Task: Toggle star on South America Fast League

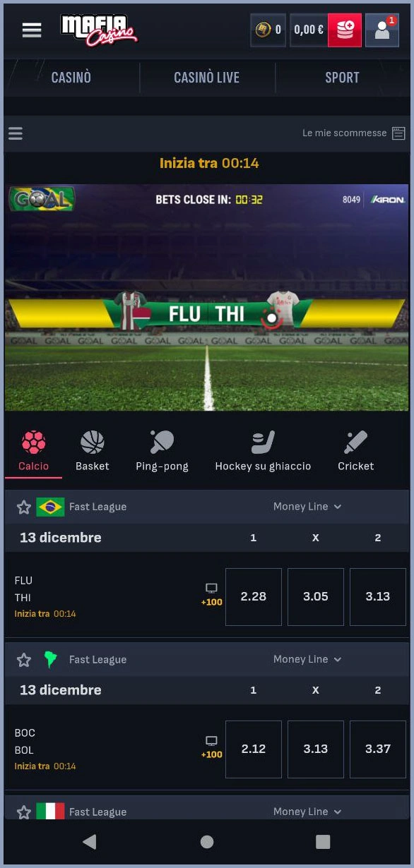Action: pyautogui.click(x=24, y=660)
